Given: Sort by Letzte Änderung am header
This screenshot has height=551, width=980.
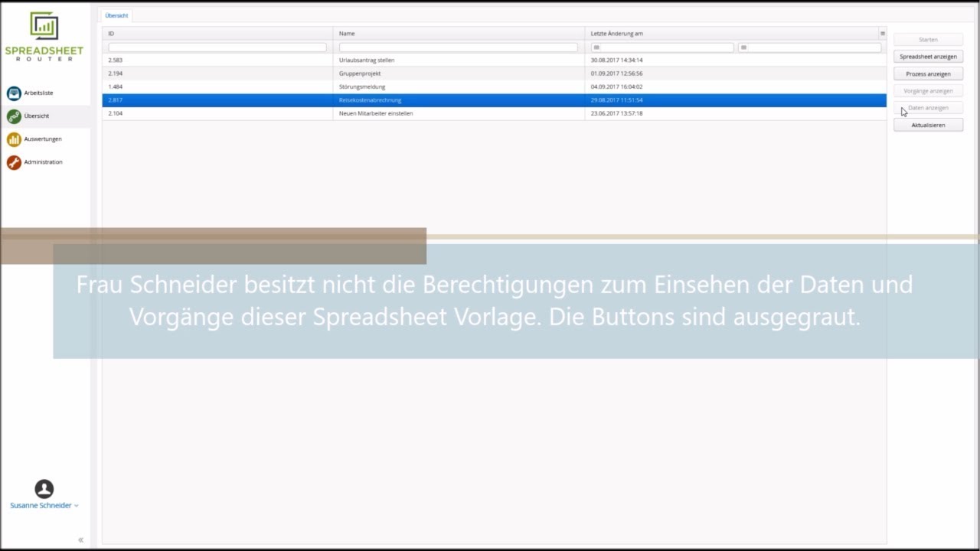Looking at the screenshot, I should click(731, 34).
